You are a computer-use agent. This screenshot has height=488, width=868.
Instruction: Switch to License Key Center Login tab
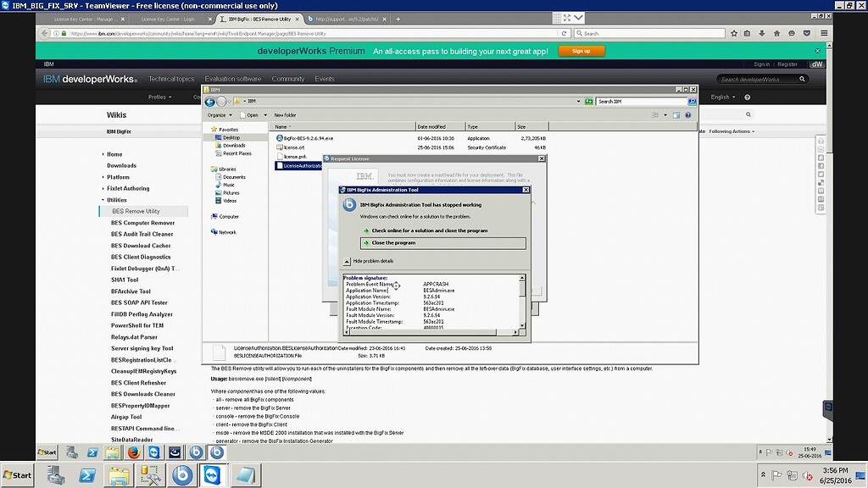point(174,19)
